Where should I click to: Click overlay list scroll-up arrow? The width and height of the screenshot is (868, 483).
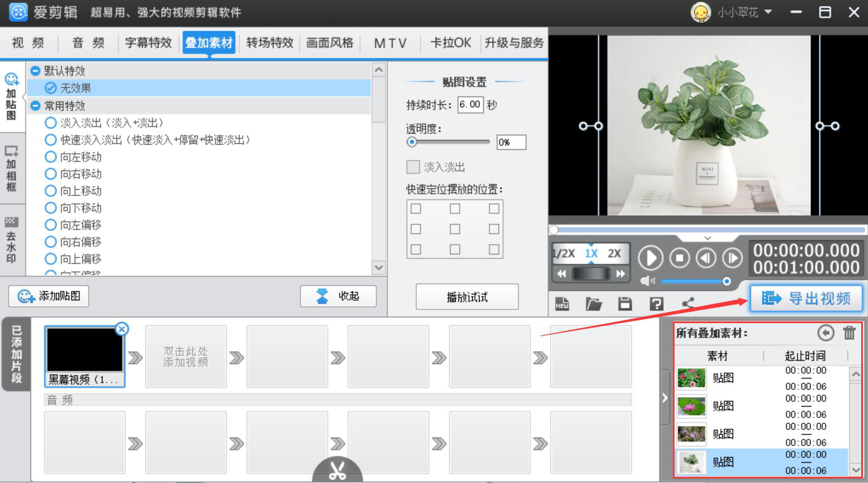(x=856, y=374)
